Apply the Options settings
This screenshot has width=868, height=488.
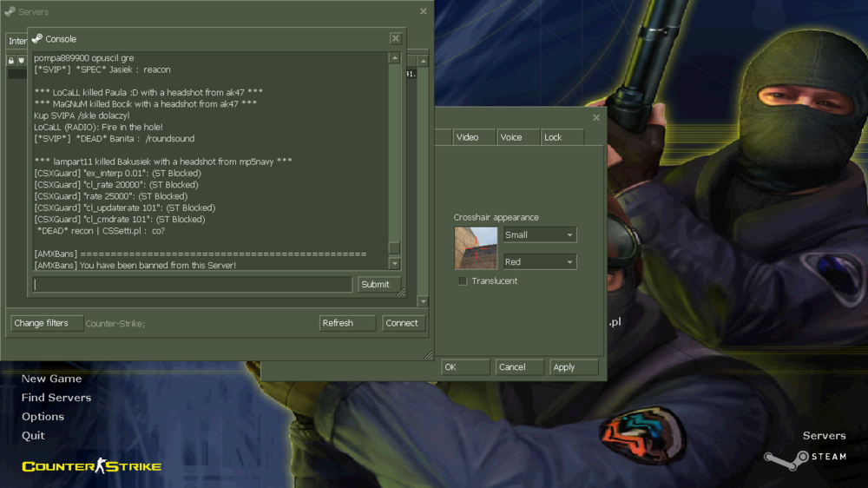click(574, 367)
